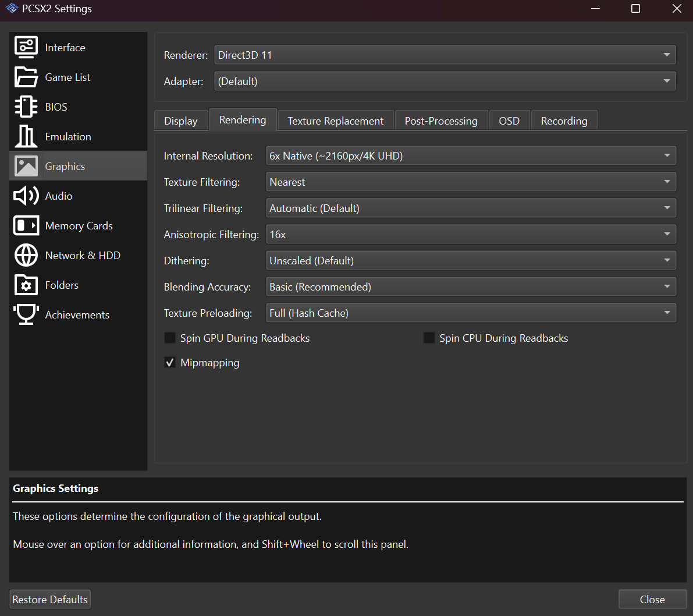Open the Texture Replacement tab
693x616 pixels.
(336, 121)
